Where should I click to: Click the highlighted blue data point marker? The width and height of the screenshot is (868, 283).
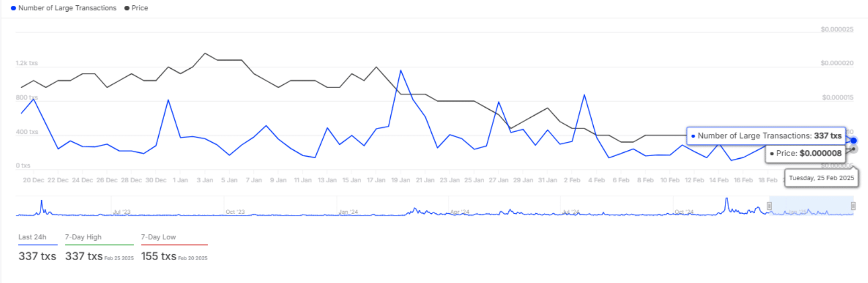tap(854, 141)
